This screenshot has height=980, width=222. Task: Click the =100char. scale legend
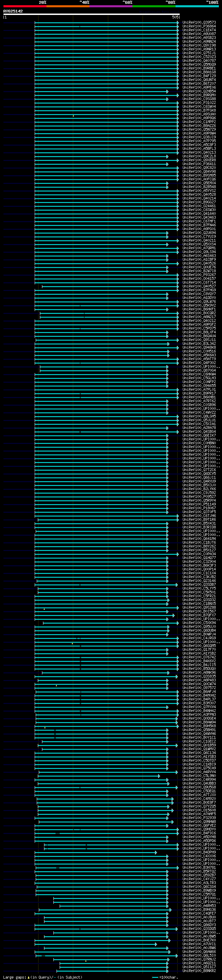(165, 977)
